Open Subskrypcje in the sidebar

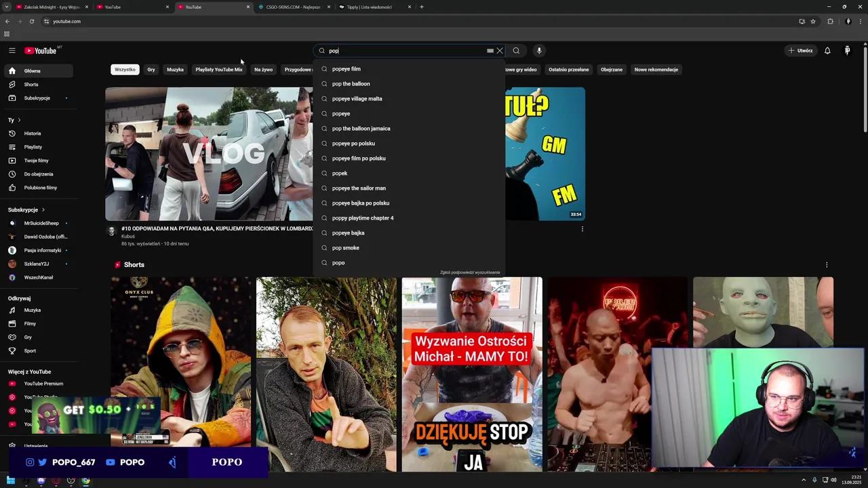(x=39, y=98)
